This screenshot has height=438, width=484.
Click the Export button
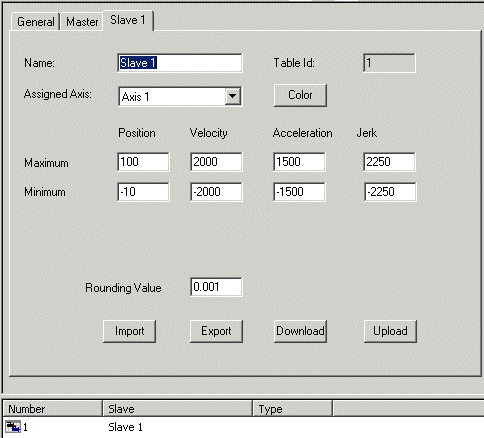point(216,331)
